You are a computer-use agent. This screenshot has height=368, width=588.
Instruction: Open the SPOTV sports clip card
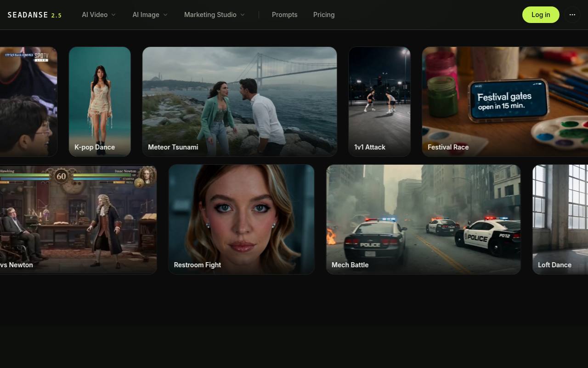point(28,102)
